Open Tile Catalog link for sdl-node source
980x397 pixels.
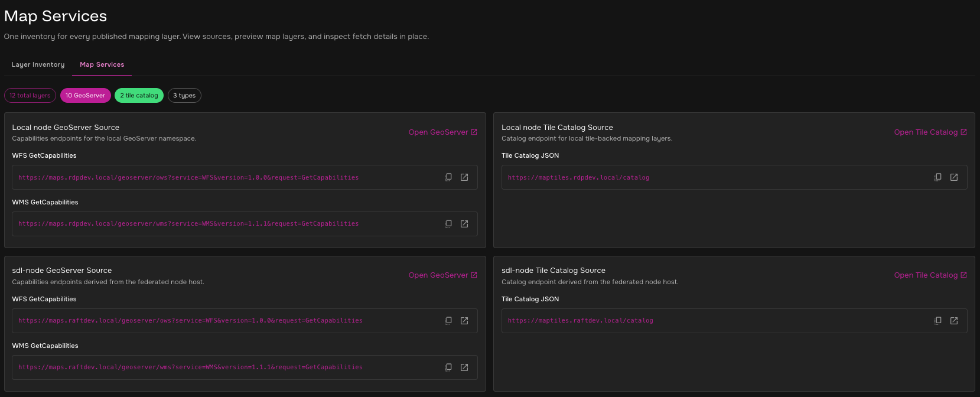coord(930,275)
